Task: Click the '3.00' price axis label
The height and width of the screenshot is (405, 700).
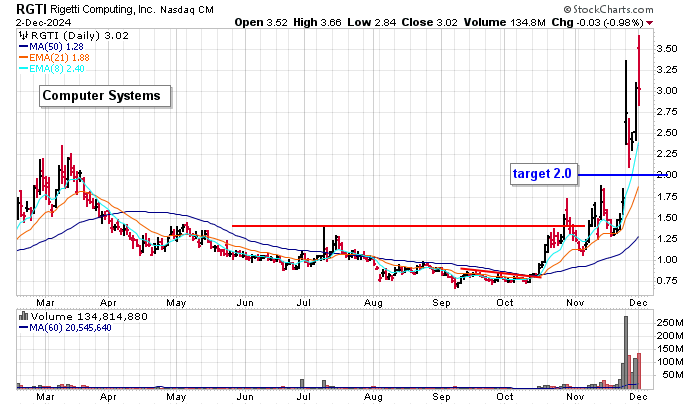Action: [667, 91]
